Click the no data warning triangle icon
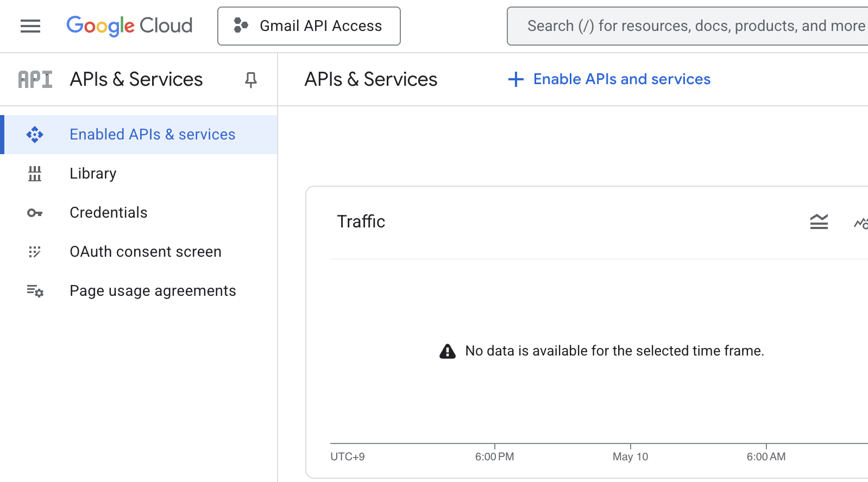 click(x=448, y=351)
